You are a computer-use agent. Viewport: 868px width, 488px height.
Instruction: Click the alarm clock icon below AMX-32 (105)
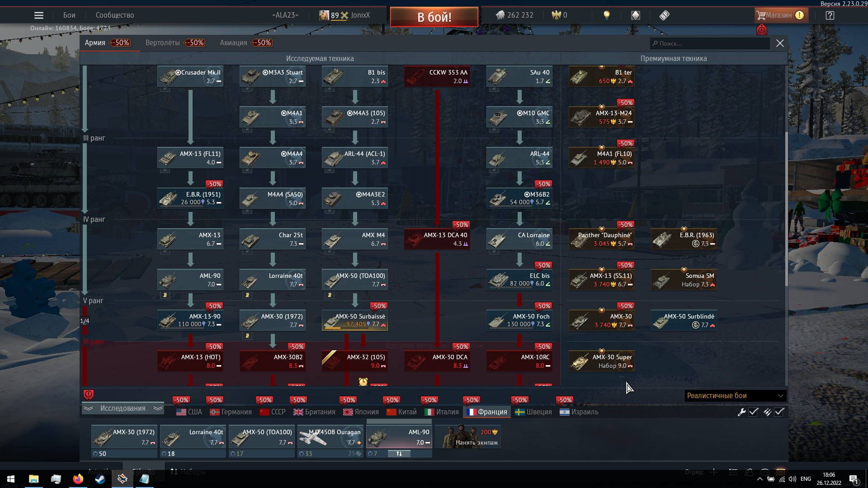point(363,382)
